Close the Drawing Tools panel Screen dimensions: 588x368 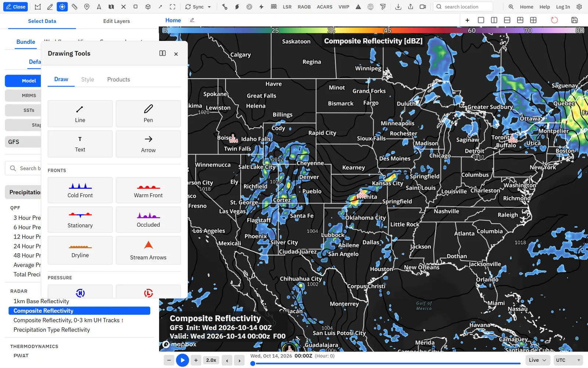176,54
